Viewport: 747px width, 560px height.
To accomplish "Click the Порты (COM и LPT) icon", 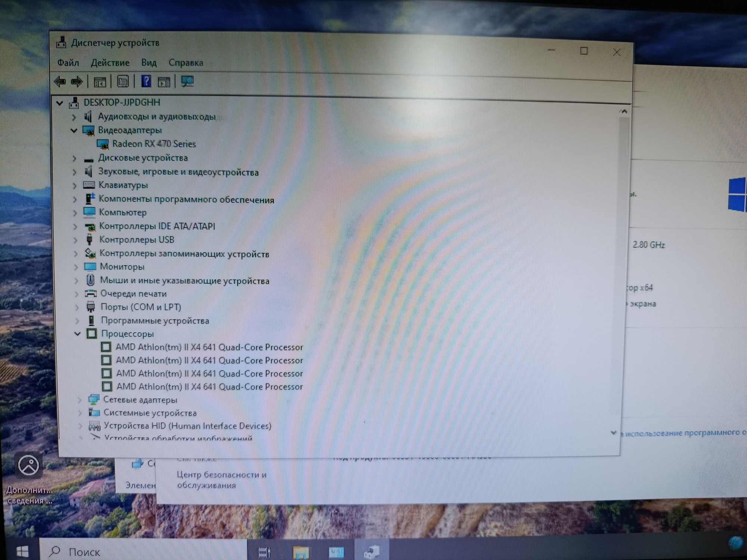I will point(91,307).
